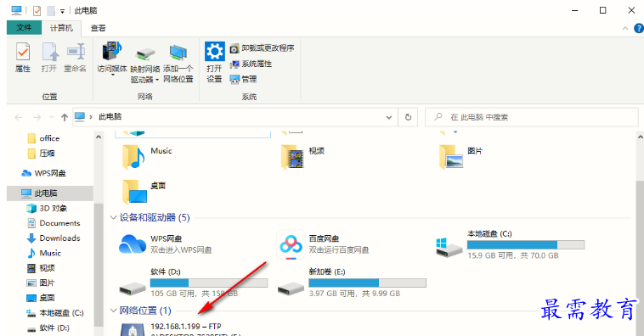This screenshot has width=644, height=336.
Task: Click Manage (管理) in System group
Action: 243,79
